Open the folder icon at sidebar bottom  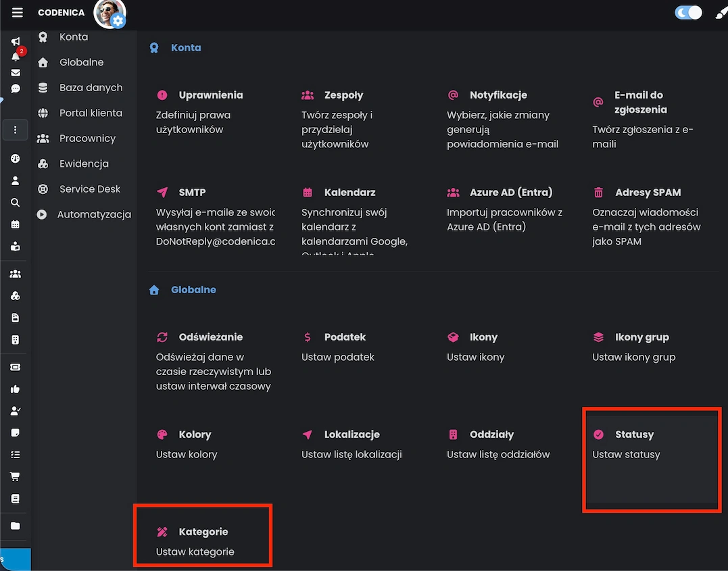pyautogui.click(x=14, y=526)
